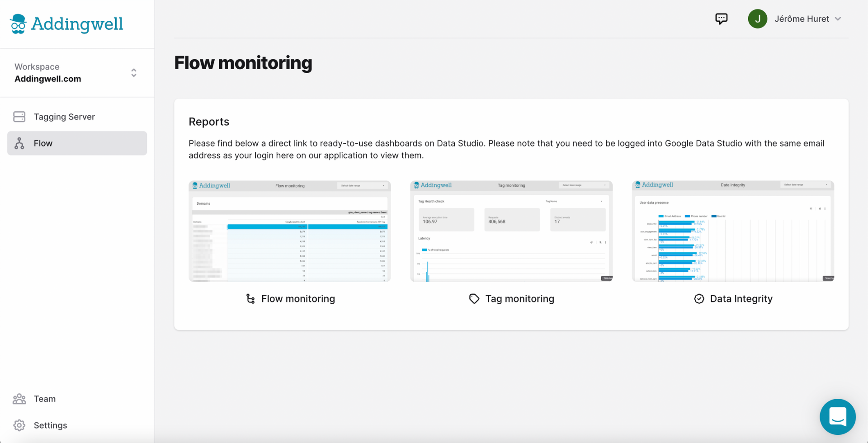Click the green J user avatar
Image resolution: width=868 pixels, height=443 pixels.
click(758, 19)
